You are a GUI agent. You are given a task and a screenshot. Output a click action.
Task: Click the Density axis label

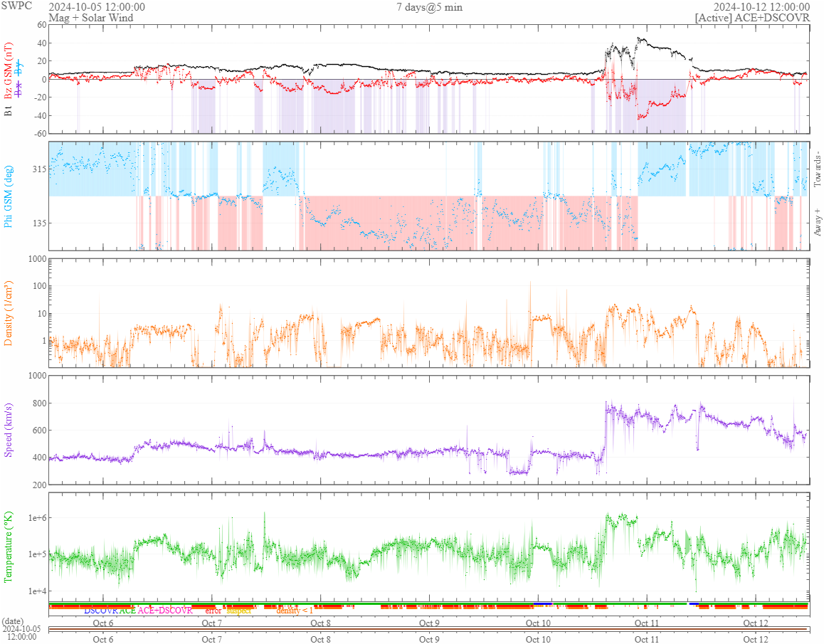click(x=8, y=313)
